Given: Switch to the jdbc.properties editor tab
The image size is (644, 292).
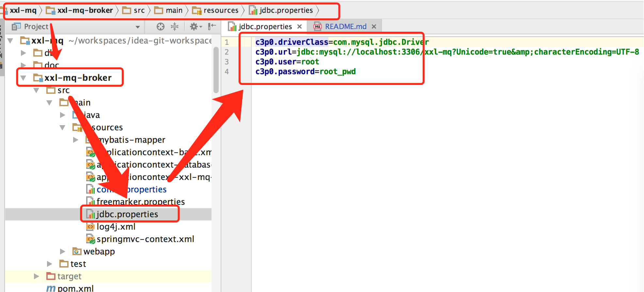Looking at the screenshot, I should pyautogui.click(x=265, y=26).
